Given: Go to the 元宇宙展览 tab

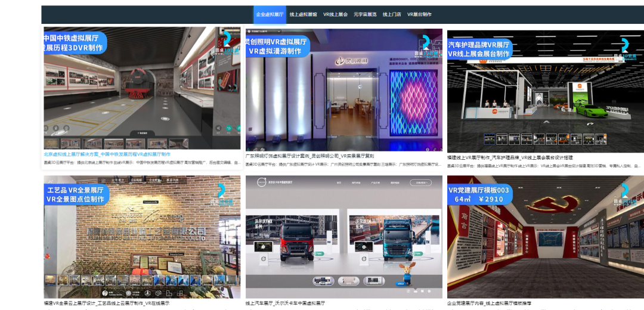Looking at the screenshot, I should click(x=365, y=14).
